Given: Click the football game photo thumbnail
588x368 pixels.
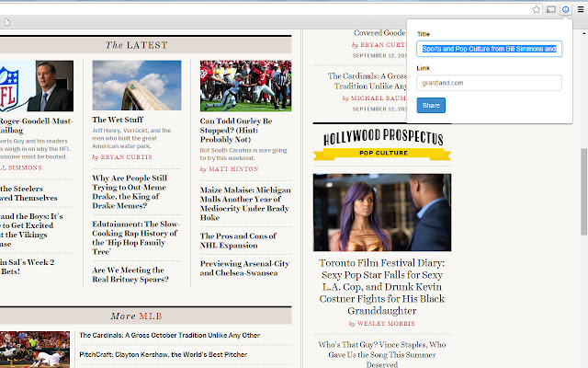Looking at the screenshot, I should pyautogui.click(x=245, y=86).
